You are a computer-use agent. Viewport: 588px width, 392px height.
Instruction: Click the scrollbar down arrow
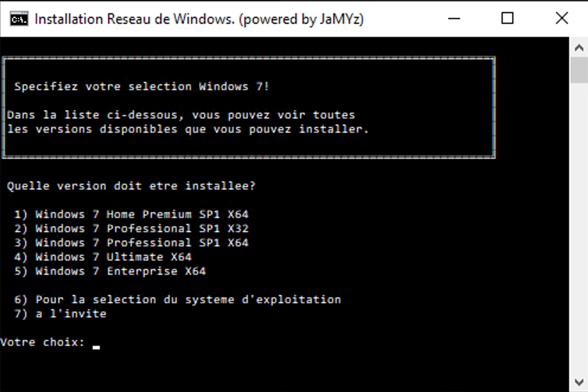pyautogui.click(x=579, y=382)
